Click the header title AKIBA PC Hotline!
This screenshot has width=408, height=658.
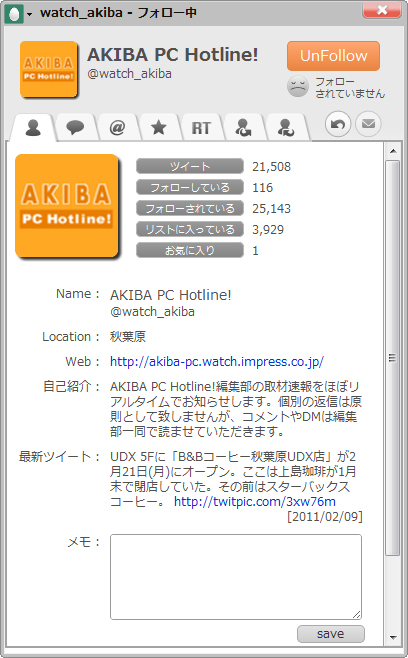point(173,55)
